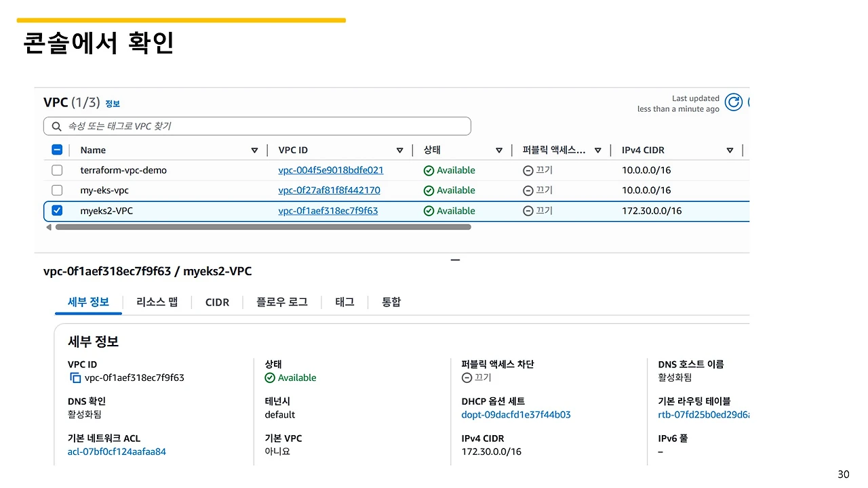
Task: Click the left scroll arrow of the table
Action: [48, 227]
